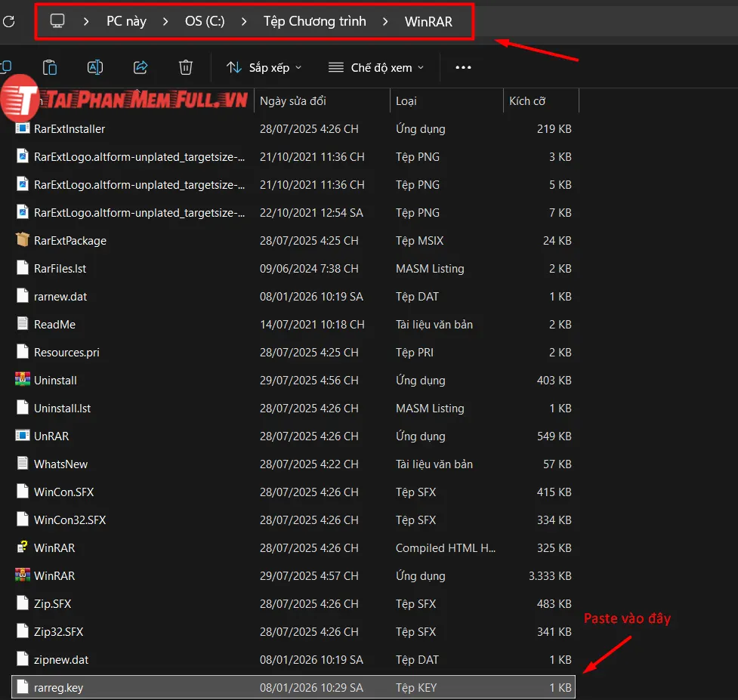738x700 pixels.
Task: Click the Delete trash can icon
Action: click(x=186, y=67)
